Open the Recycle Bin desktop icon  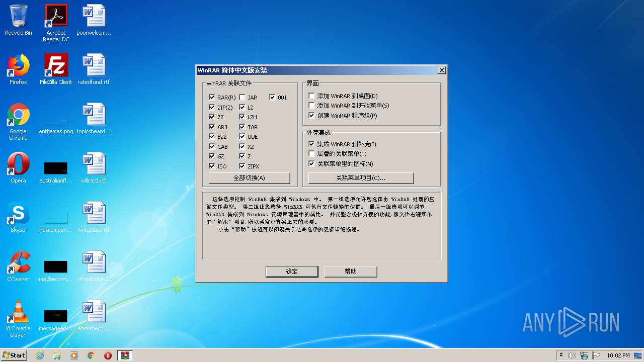18,20
